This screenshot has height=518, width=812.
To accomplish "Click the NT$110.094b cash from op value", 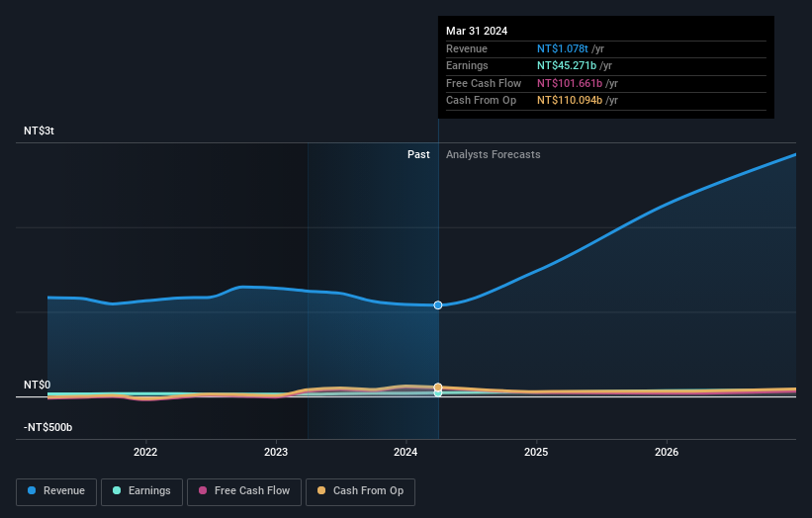I will click(570, 101).
